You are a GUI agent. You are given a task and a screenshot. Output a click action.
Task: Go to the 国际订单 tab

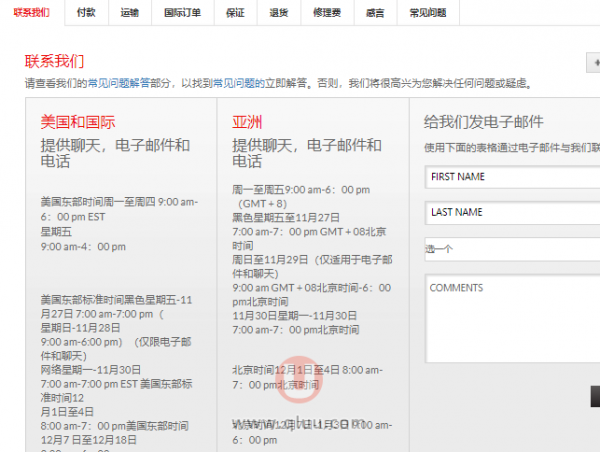[x=181, y=13]
